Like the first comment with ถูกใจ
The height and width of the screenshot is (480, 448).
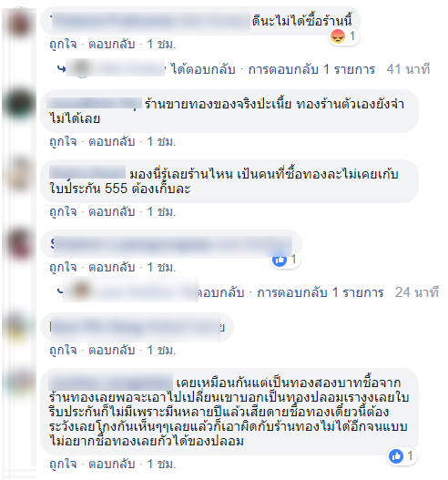(x=63, y=45)
